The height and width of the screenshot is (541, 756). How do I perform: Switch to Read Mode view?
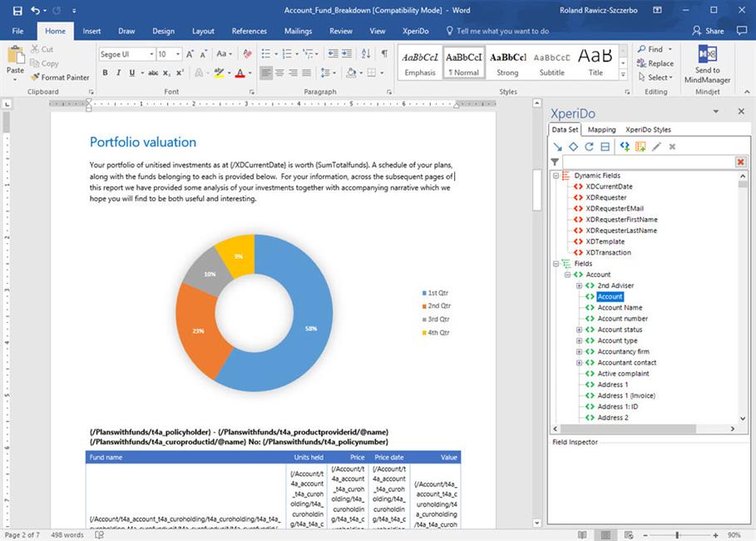582,534
